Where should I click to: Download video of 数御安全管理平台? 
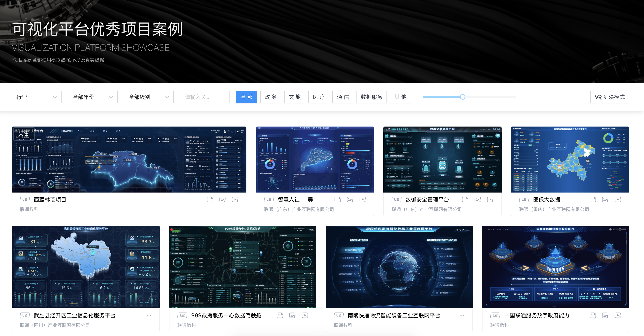[x=490, y=199]
